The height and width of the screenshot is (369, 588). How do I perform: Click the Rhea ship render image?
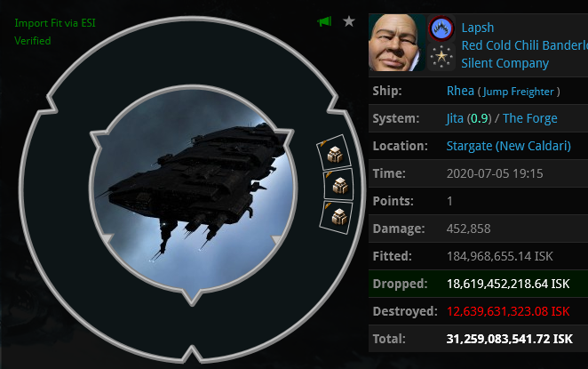point(193,189)
